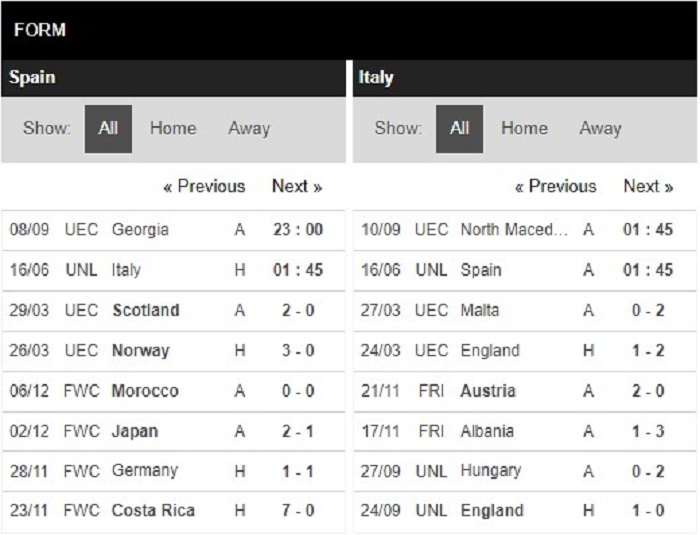The width and height of the screenshot is (700, 535).
Task: Click the Malta 0 - 2 score
Action: 648,310
